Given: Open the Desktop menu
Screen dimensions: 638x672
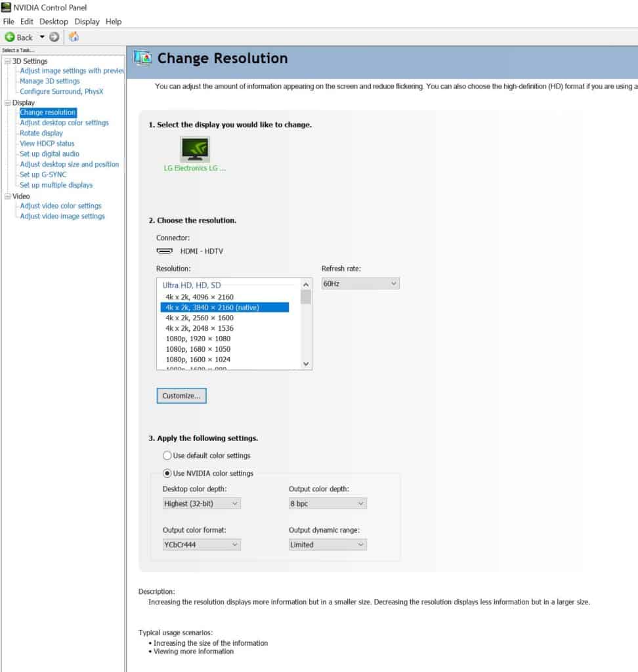Looking at the screenshot, I should pyautogui.click(x=53, y=22).
